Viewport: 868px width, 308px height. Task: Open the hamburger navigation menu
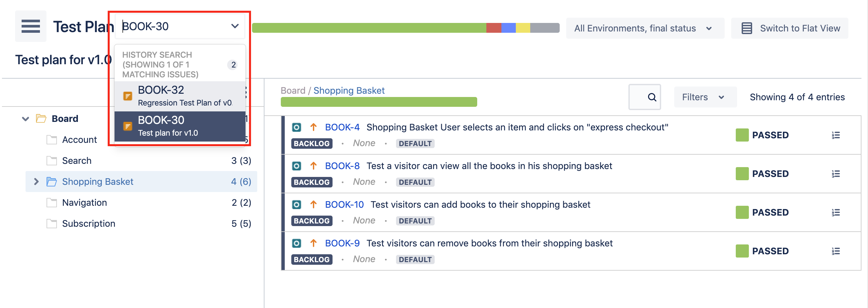pos(31,26)
